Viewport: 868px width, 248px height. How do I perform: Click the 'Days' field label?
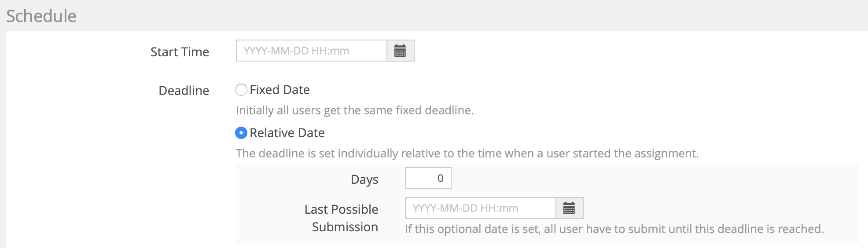pos(364,179)
